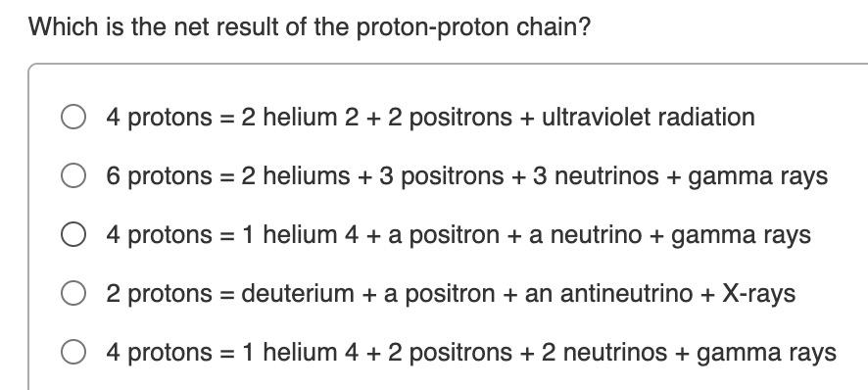Image resolution: width=868 pixels, height=390 pixels.
Task: Click '1 helium 4' in the third option
Action: coord(301,235)
